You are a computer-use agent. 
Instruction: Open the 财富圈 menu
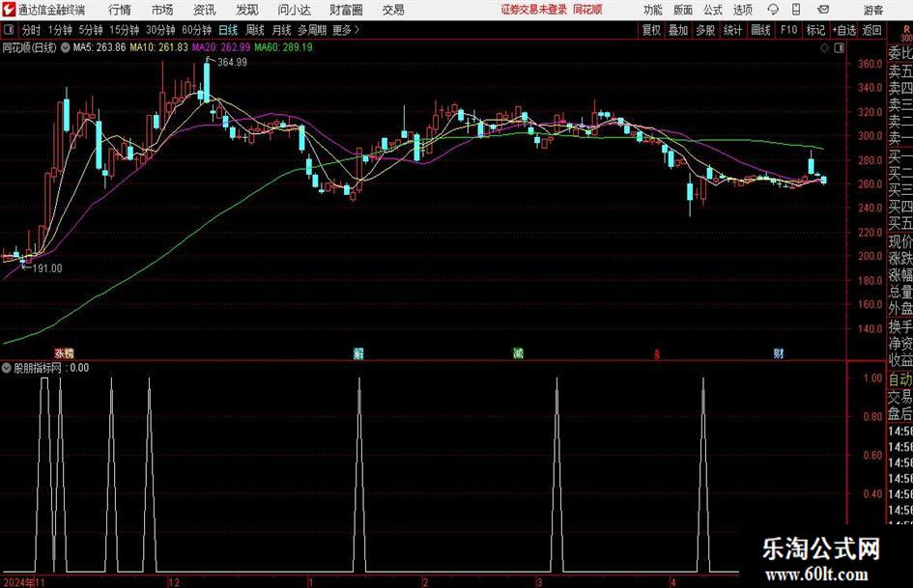pyautogui.click(x=346, y=10)
